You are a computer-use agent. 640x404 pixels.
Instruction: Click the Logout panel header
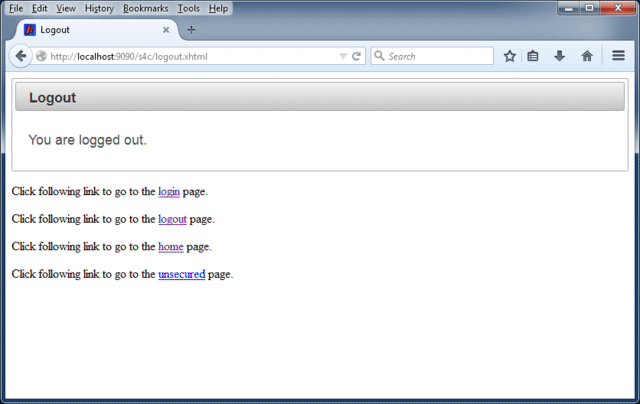(x=320, y=97)
